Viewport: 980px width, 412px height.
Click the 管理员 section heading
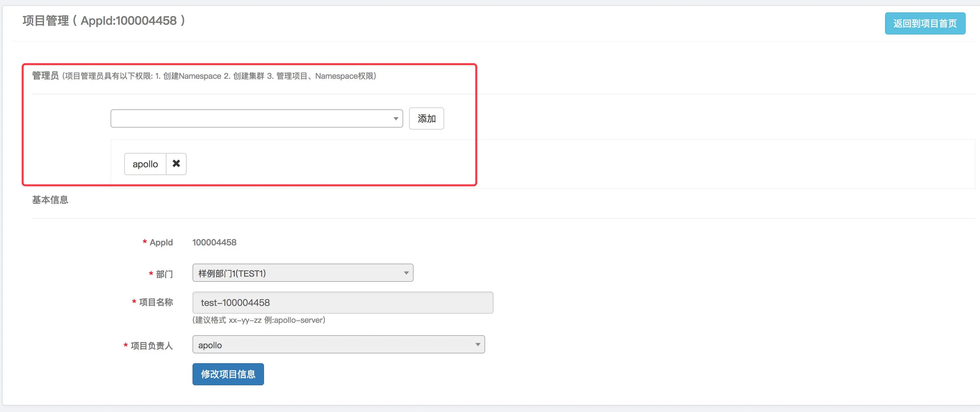pyautogui.click(x=45, y=76)
